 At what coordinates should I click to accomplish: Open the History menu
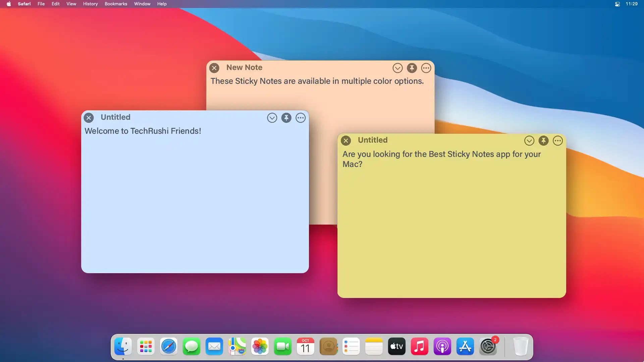pos(90,4)
